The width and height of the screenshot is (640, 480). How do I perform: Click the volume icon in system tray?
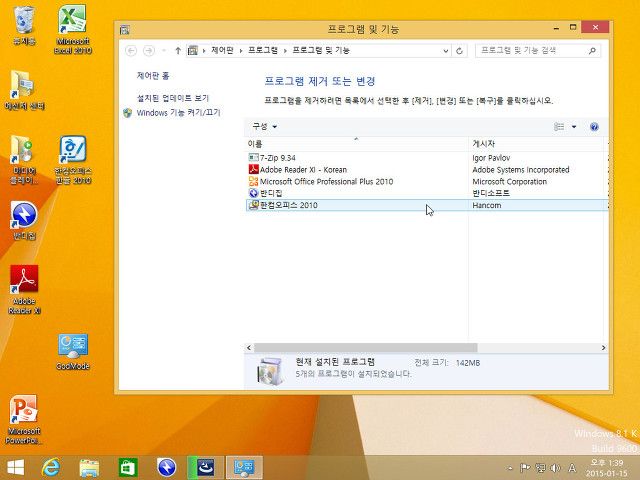tap(556, 468)
